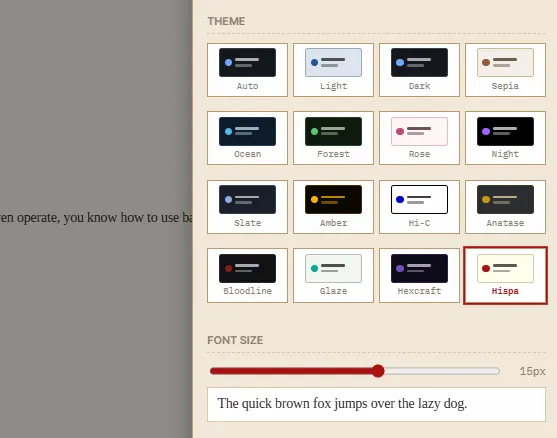Click the quick brown fox preview text box
Screen dimensions: 557x438
click(x=376, y=404)
